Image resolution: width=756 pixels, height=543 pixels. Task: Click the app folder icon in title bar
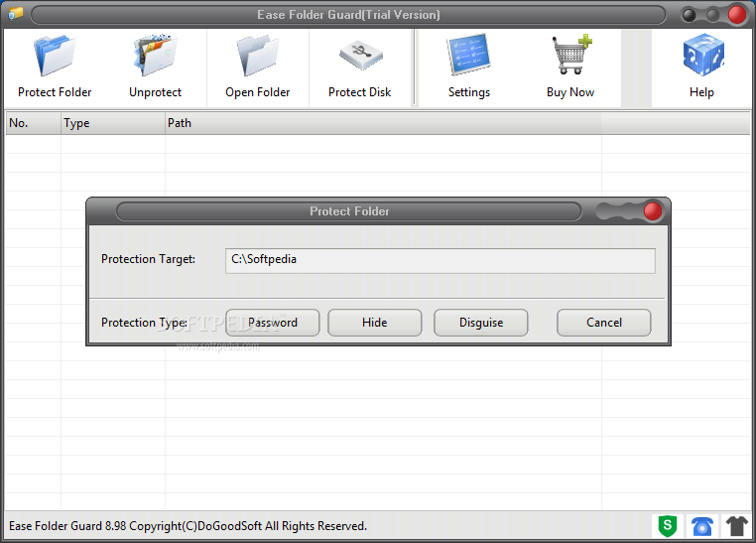[x=16, y=14]
